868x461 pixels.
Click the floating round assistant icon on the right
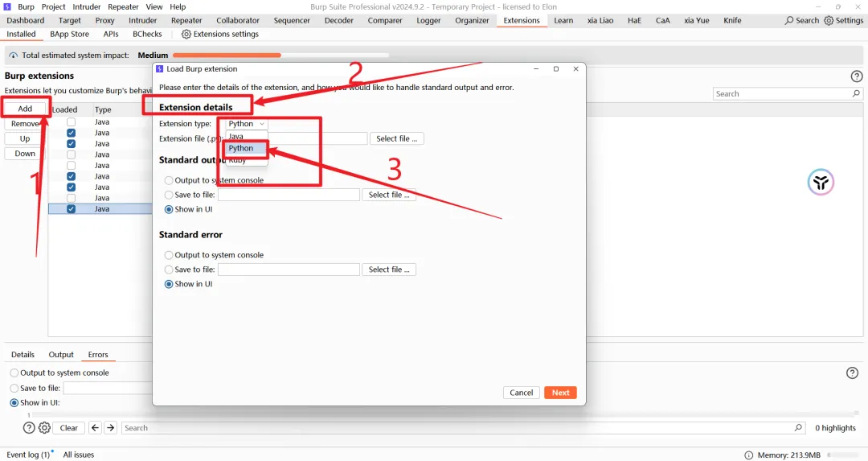(821, 183)
